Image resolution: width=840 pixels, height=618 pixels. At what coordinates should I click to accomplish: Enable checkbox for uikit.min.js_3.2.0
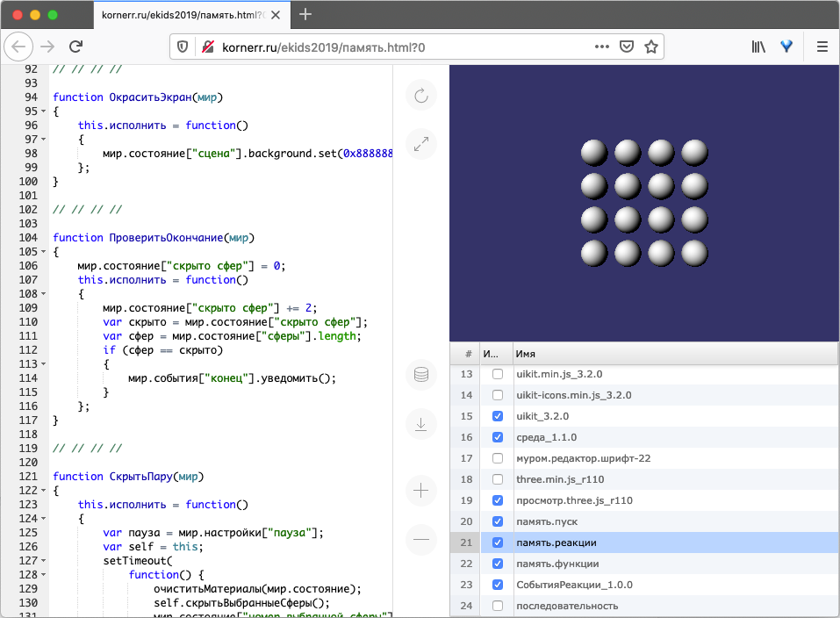498,374
